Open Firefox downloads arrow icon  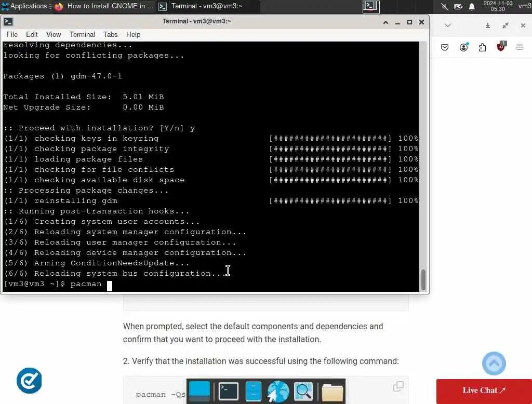487,25
